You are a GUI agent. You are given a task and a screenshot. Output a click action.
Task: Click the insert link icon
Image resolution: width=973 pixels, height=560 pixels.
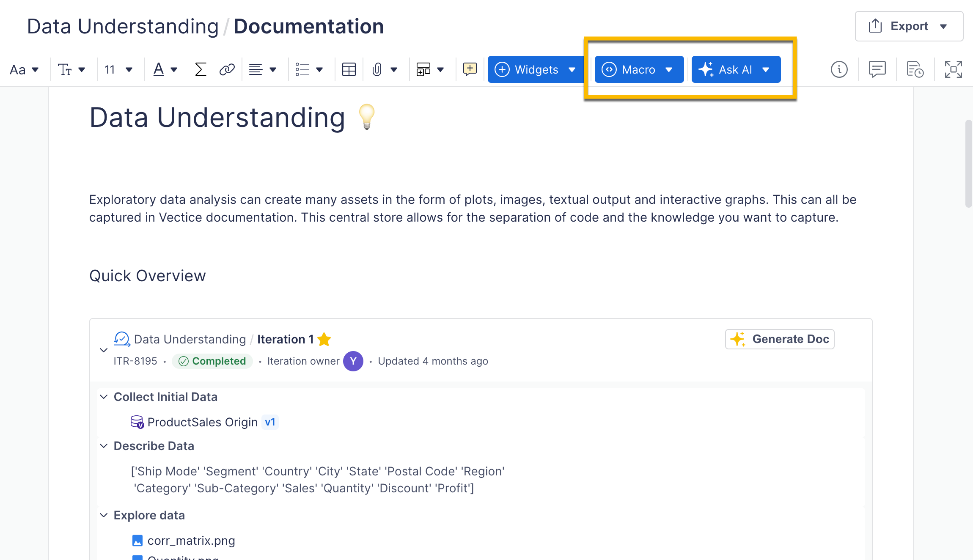[227, 69]
